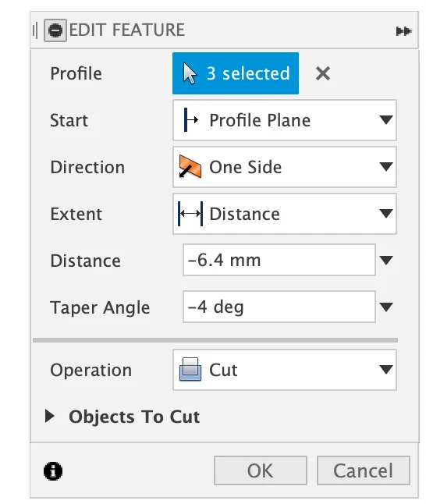Click the 3 selected profile button
Screen dimensions: 426x504
pyautogui.click(x=236, y=73)
